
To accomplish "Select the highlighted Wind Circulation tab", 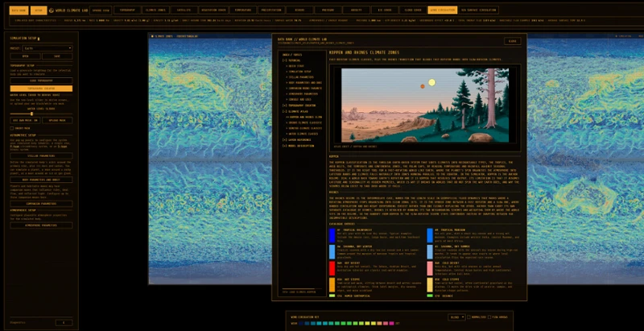I will pyautogui.click(x=442, y=10).
